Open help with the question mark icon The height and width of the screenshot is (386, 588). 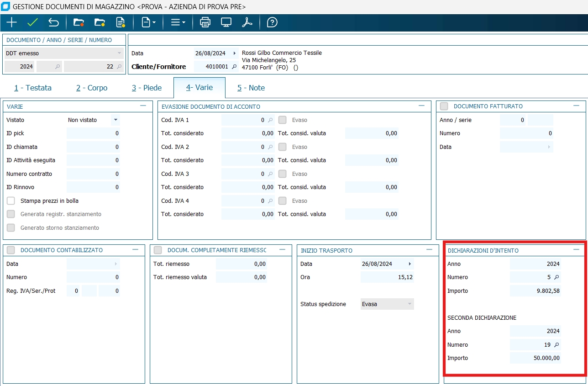pyautogui.click(x=272, y=22)
